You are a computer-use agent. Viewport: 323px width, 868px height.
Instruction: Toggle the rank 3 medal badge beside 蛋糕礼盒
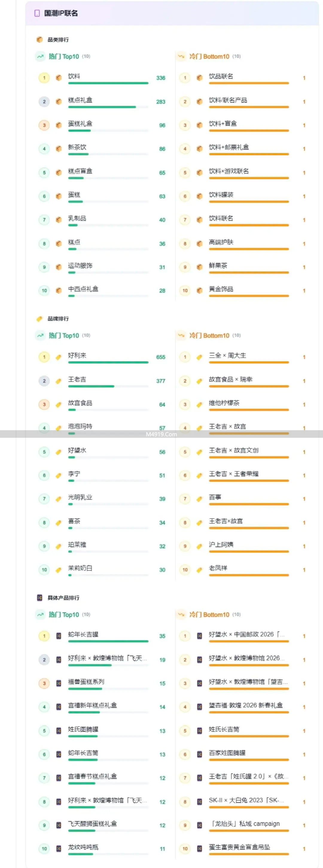[x=44, y=125]
